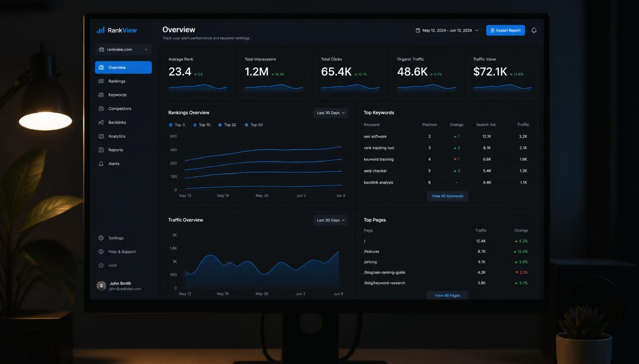The image size is (639, 364).
Task: Click the Position column header
Action: click(x=429, y=125)
